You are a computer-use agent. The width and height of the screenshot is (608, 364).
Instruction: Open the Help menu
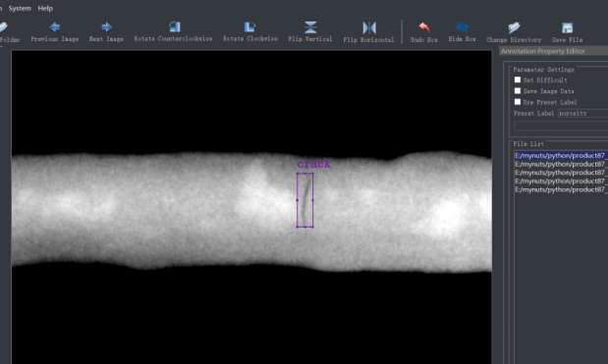(x=45, y=8)
